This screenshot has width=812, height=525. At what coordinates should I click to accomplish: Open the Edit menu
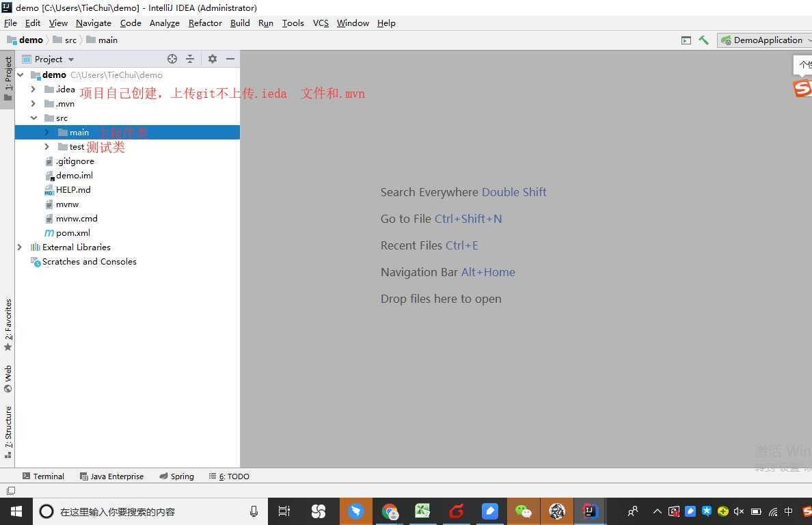coord(33,23)
